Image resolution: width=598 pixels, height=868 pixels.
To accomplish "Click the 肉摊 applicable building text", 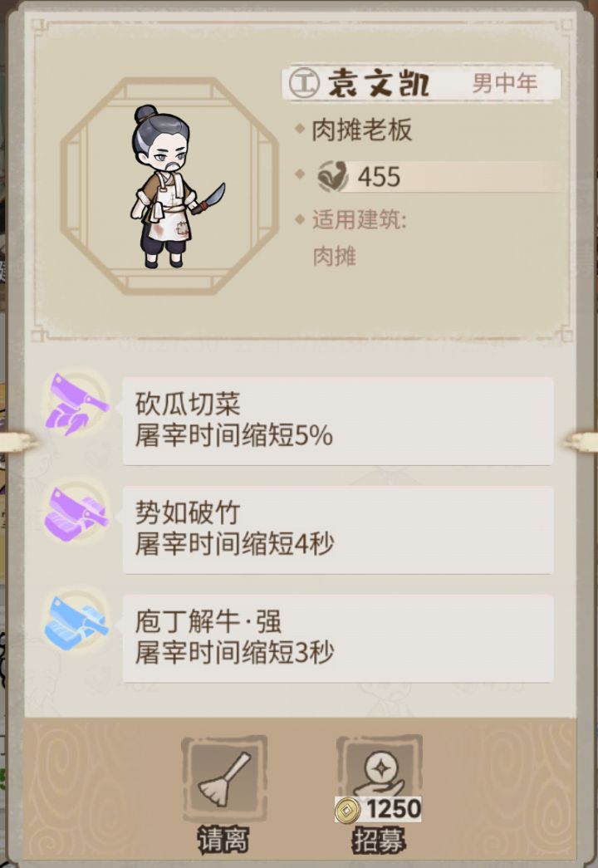I will 335,257.
